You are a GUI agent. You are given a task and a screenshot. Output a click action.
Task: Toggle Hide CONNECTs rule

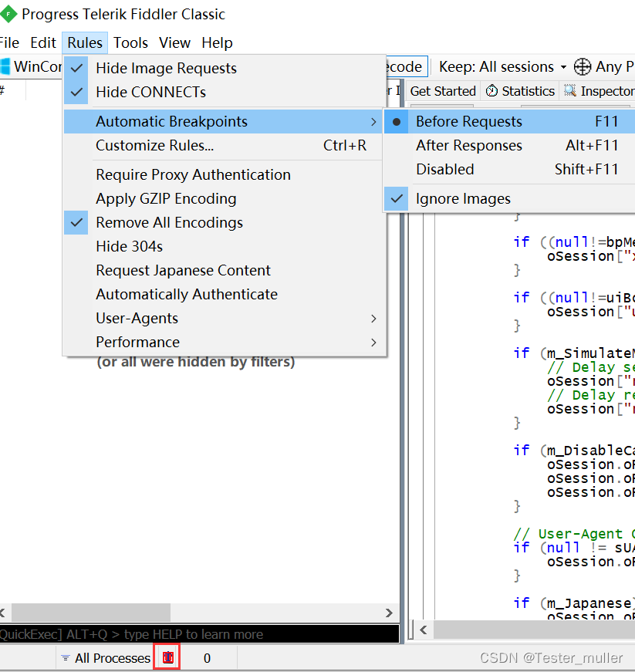[225, 92]
